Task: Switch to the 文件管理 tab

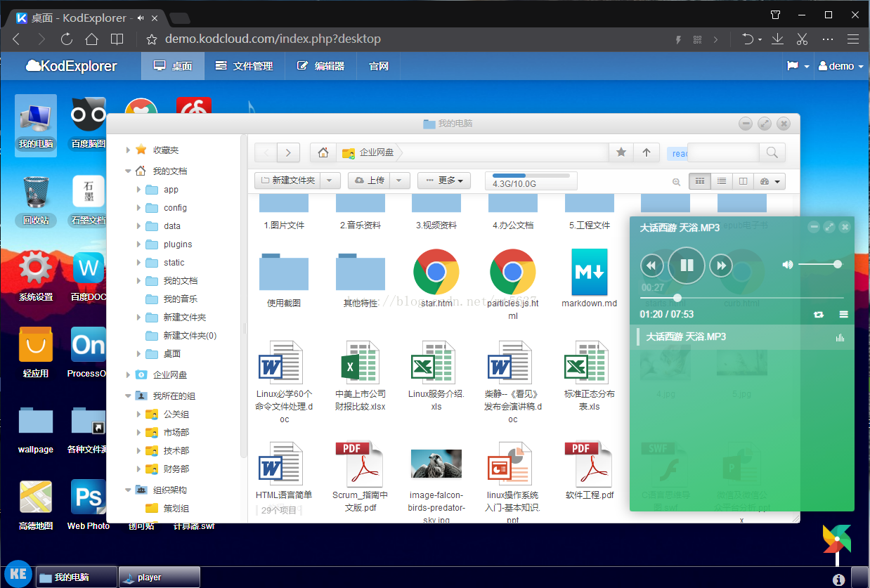Action: click(244, 66)
